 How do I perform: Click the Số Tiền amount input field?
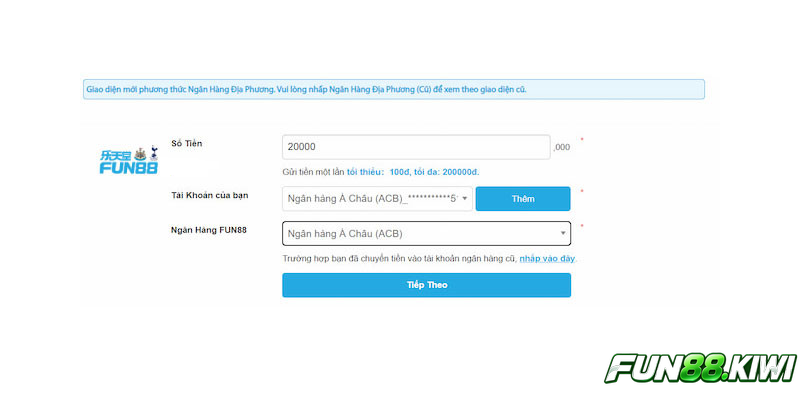click(416, 147)
